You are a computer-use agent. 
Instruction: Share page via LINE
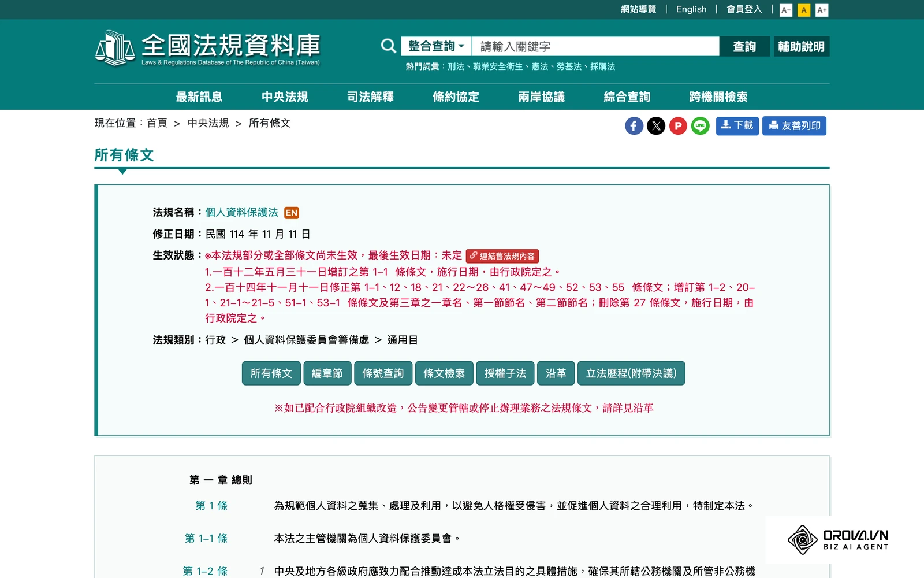701,126
